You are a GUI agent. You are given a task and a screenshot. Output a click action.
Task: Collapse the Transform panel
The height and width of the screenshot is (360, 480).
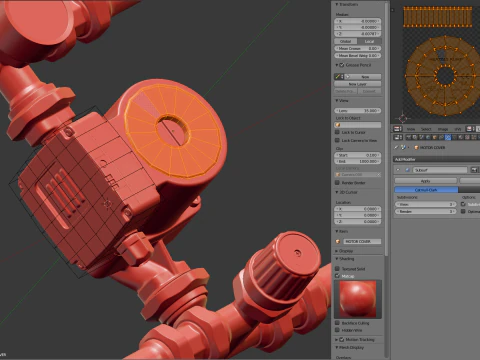[337, 4]
